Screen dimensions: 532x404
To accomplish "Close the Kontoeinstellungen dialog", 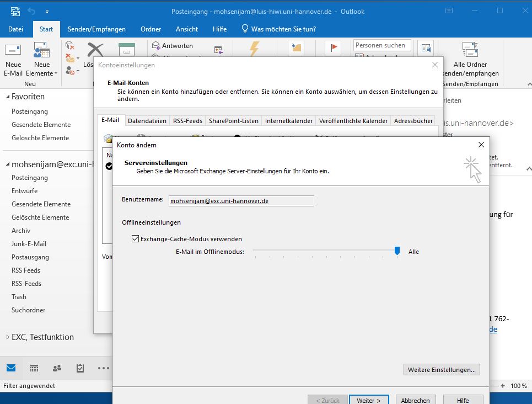I will [x=435, y=65].
